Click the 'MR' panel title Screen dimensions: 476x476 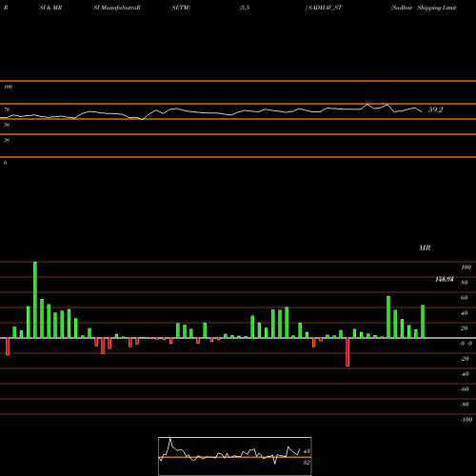pos(425,248)
